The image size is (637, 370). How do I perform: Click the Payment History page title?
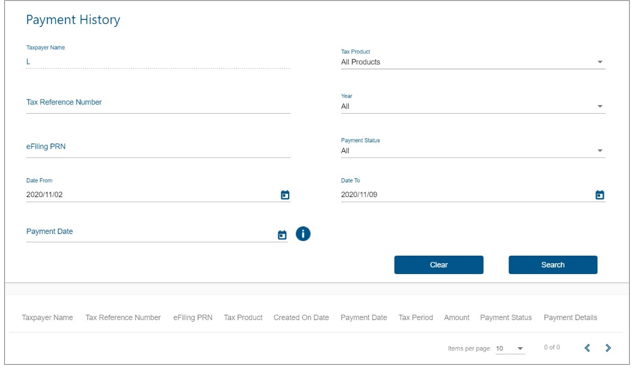point(73,20)
